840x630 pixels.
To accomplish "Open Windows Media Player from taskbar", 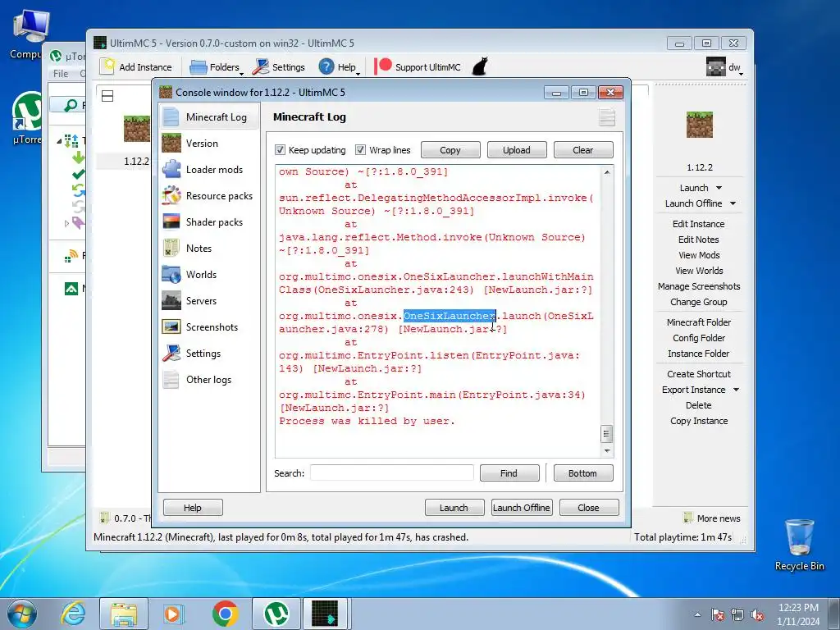I will point(173,614).
